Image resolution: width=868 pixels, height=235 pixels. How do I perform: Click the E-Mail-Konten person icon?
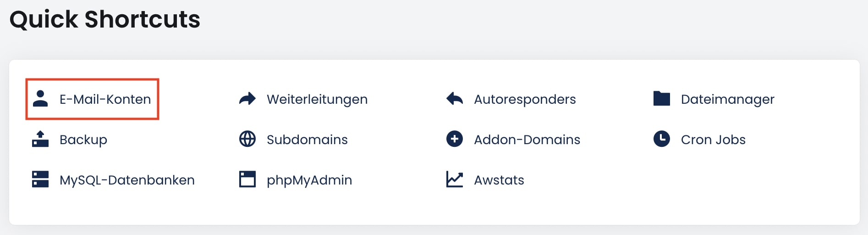(x=40, y=99)
